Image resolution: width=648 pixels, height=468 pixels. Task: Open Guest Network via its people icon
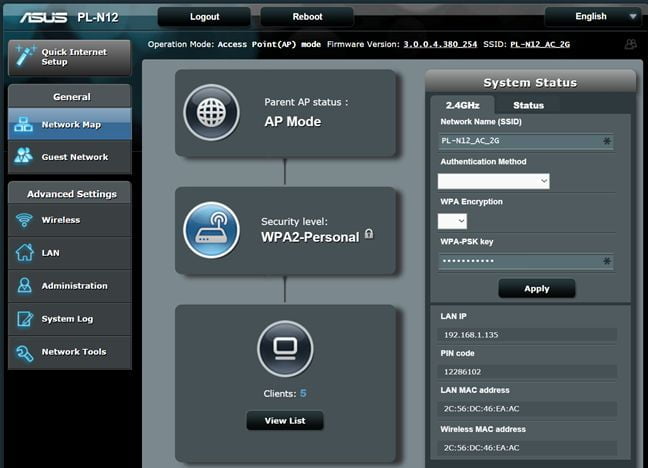(24, 157)
